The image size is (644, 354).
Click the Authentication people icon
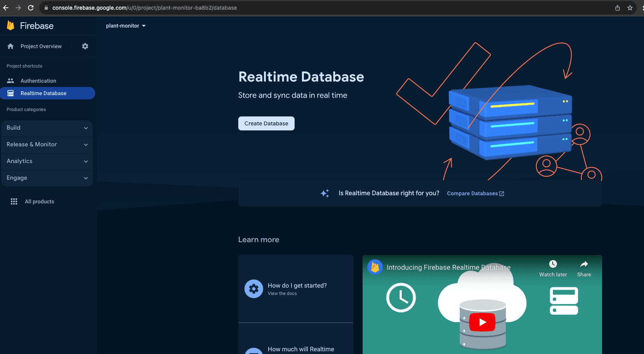click(10, 81)
